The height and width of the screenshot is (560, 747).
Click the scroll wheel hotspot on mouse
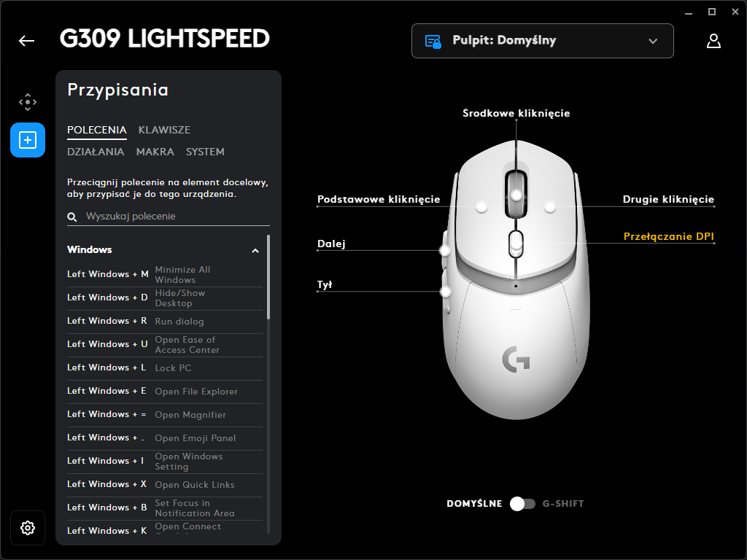[516, 195]
